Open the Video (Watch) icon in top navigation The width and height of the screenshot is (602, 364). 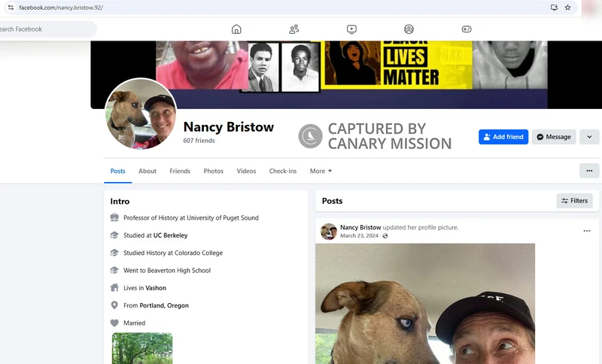[351, 29]
